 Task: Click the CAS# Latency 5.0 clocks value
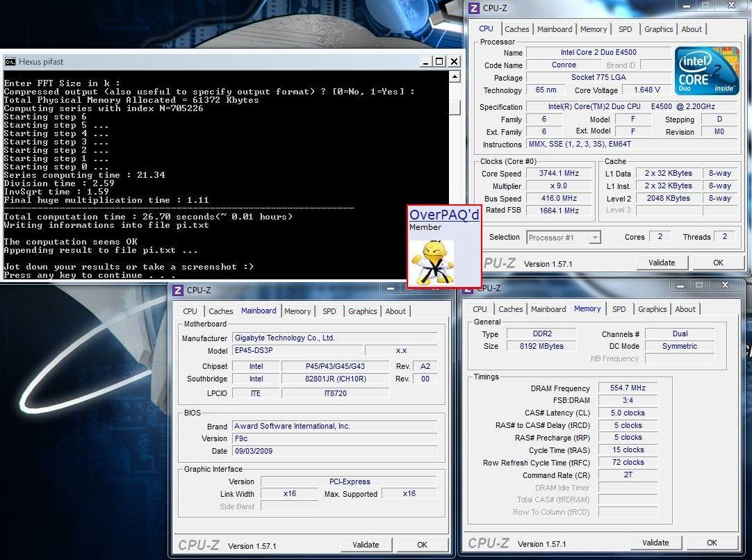coord(628,413)
